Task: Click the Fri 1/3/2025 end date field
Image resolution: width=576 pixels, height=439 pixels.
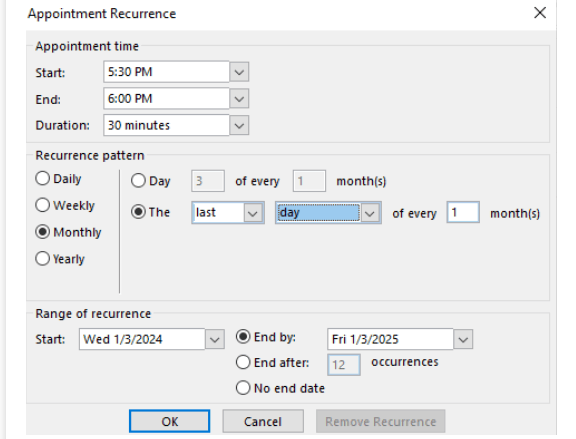Action: pyautogui.click(x=390, y=339)
